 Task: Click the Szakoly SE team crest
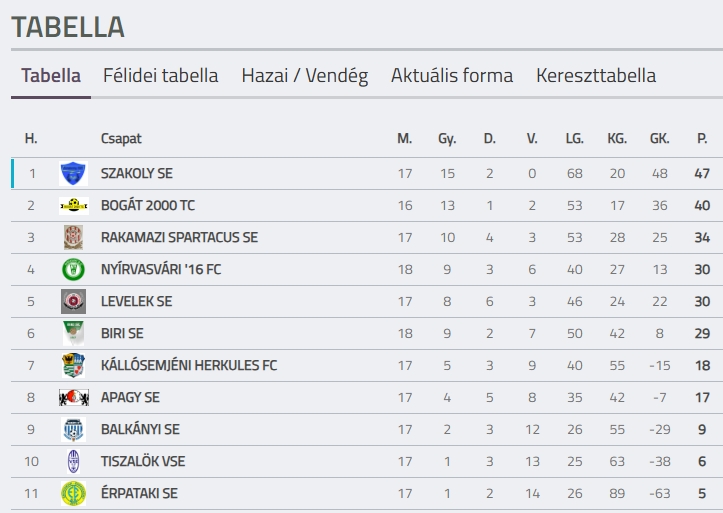73,173
